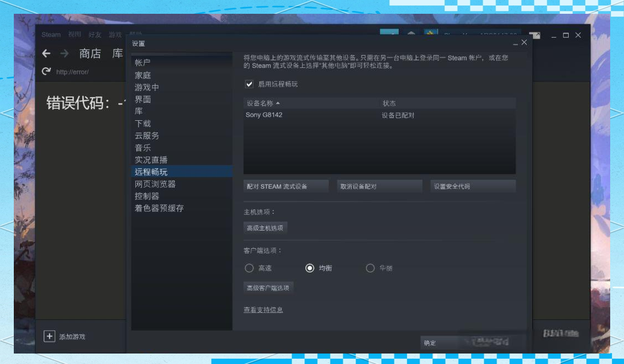Select the 均衡 radio option
Viewport: 624px width, 364px height.
(x=310, y=268)
